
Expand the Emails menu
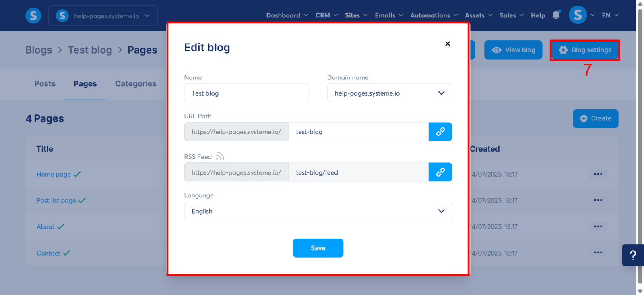(389, 15)
